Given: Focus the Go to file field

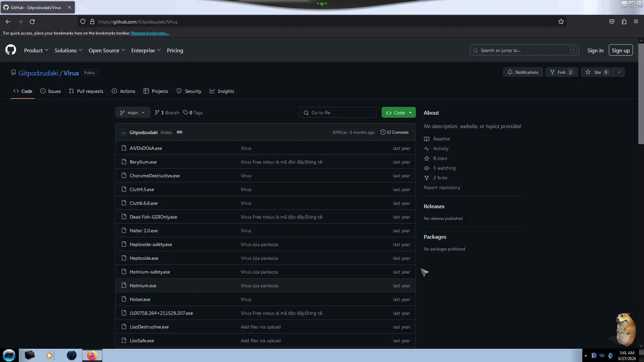Looking at the screenshot, I should [338, 113].
